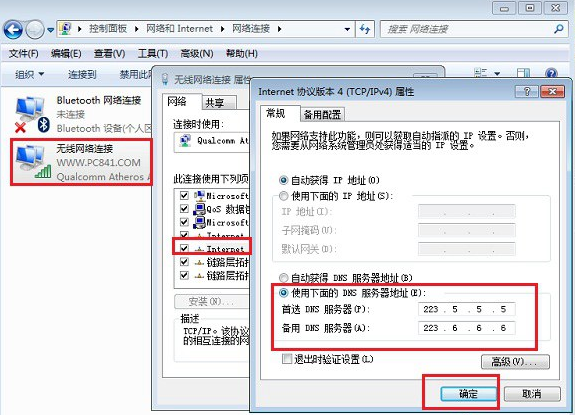Click the magnifier search icon
The image size is (575, 415).
point(558,29)
